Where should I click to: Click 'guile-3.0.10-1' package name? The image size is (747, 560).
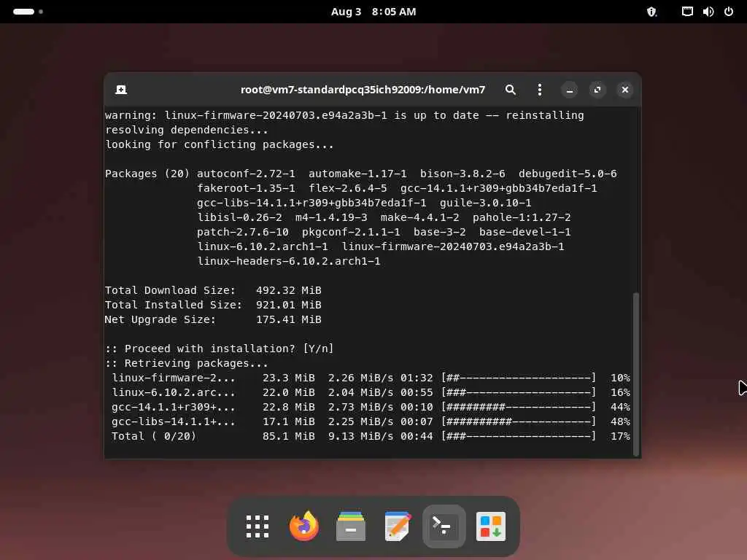(x=485, y=203)
